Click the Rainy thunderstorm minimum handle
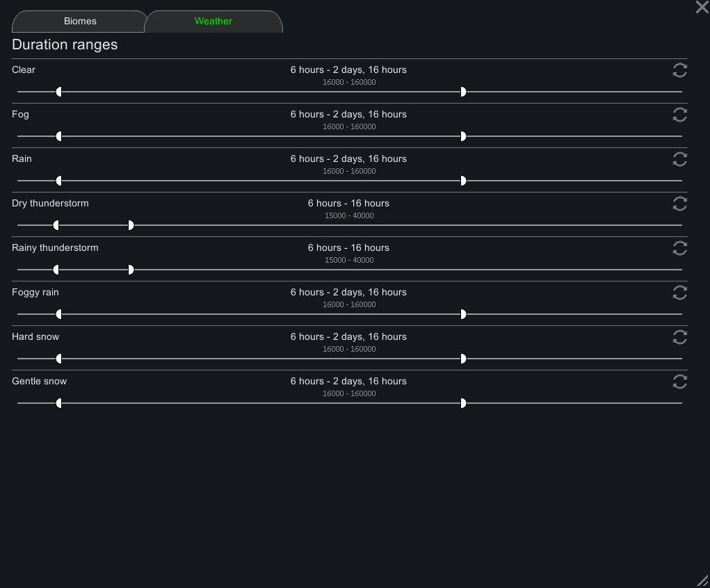Viewport: 710px width, 588px height. [56, 270]
